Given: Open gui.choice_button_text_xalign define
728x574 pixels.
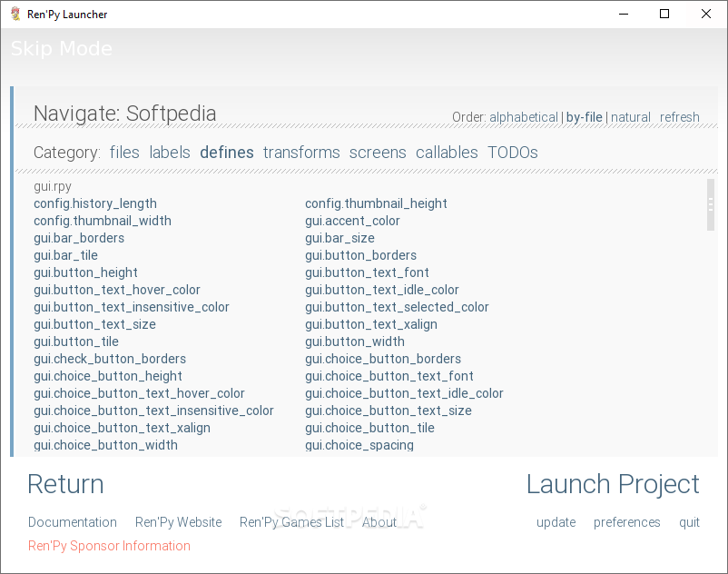Looking at the screenshot, I should tap(122, 428).
